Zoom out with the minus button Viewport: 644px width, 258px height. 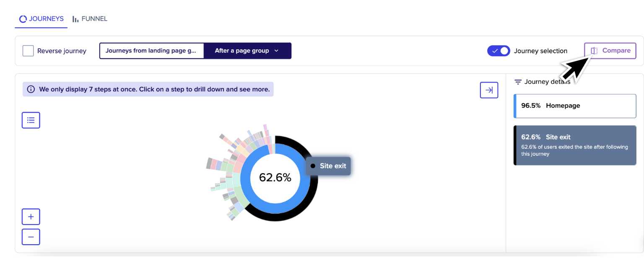(x=31, y=237)
